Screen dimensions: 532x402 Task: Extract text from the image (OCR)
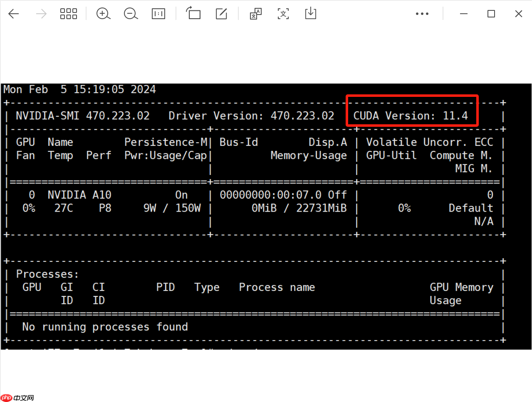pyautogui.click(x=283, y=14)
